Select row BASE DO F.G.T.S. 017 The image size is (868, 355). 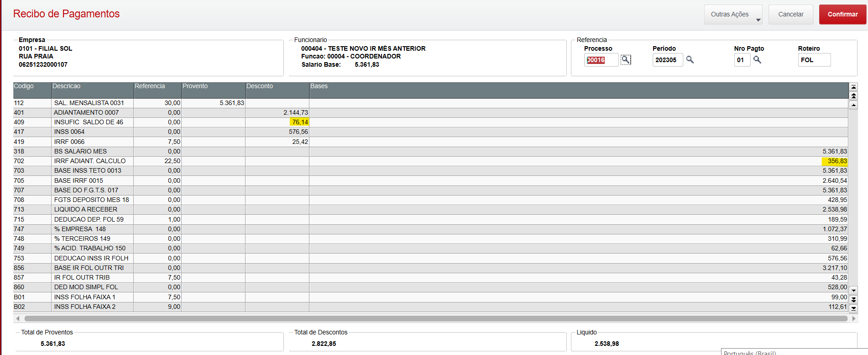(430, 190)
